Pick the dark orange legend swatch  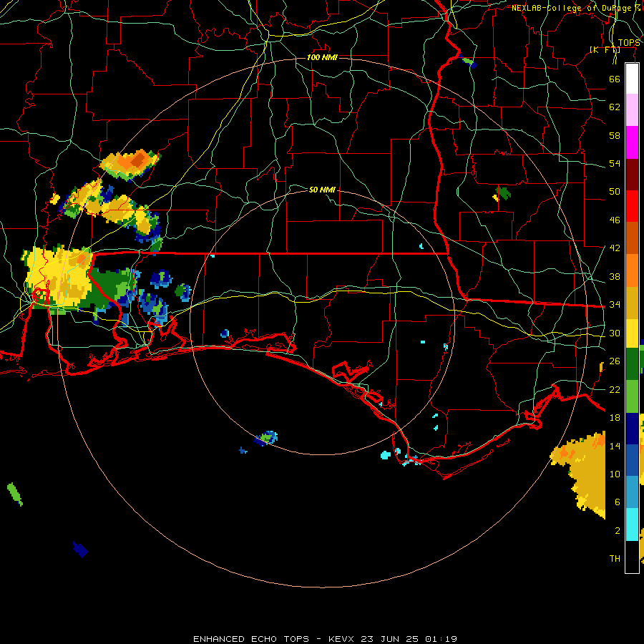tap(632, 238)
